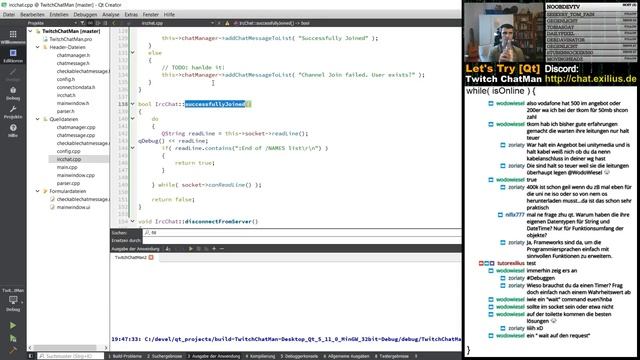Image resolution: width=640 pixels, height=360 pixels.
Task: Open the Willkommen (Welcome) mode
Action: (13, 37)
